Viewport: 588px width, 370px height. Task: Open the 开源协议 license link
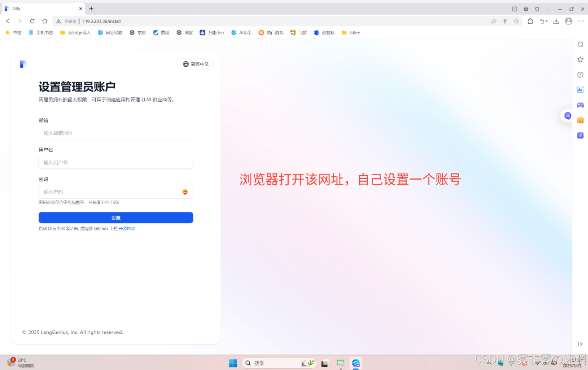(127, 228)
